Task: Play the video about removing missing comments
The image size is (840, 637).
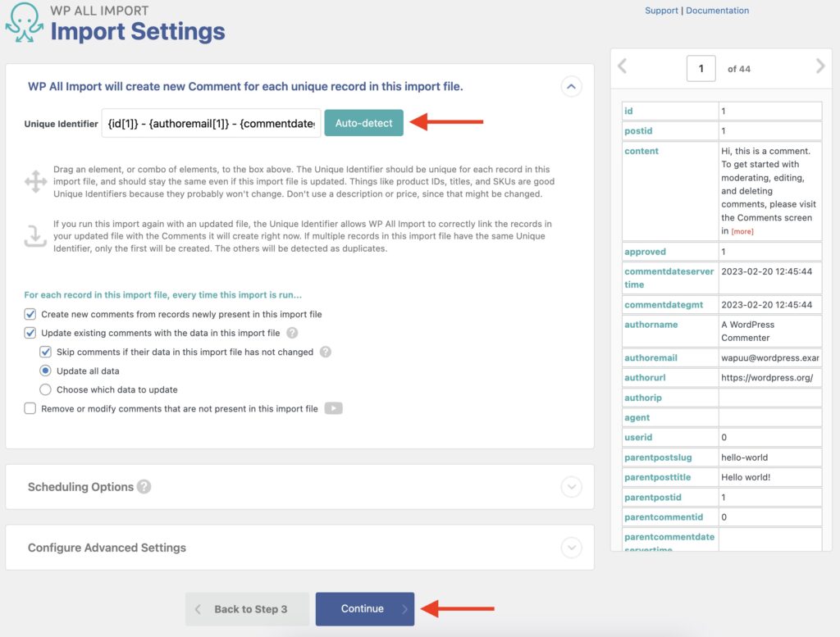Action: tap(334, 407)
